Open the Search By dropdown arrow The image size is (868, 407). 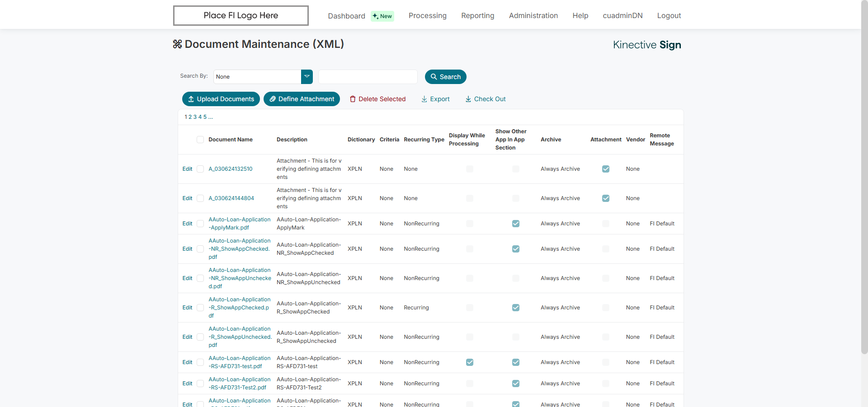coord(307,77)
